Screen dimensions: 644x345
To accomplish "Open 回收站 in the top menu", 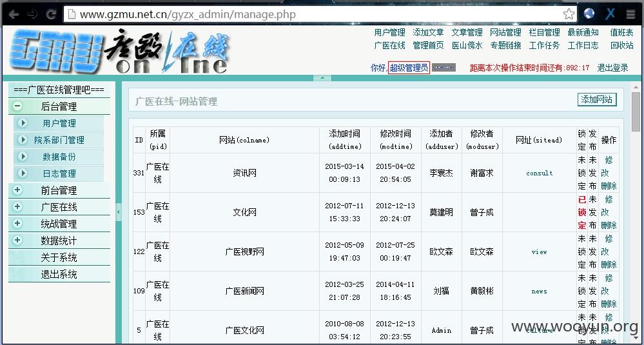I will tap(622, 46).
